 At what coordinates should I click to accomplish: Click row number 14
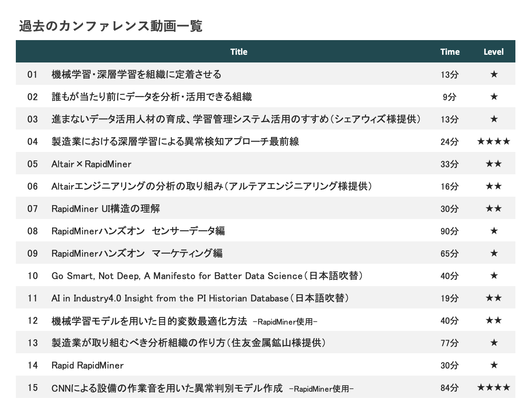[33, 365]
